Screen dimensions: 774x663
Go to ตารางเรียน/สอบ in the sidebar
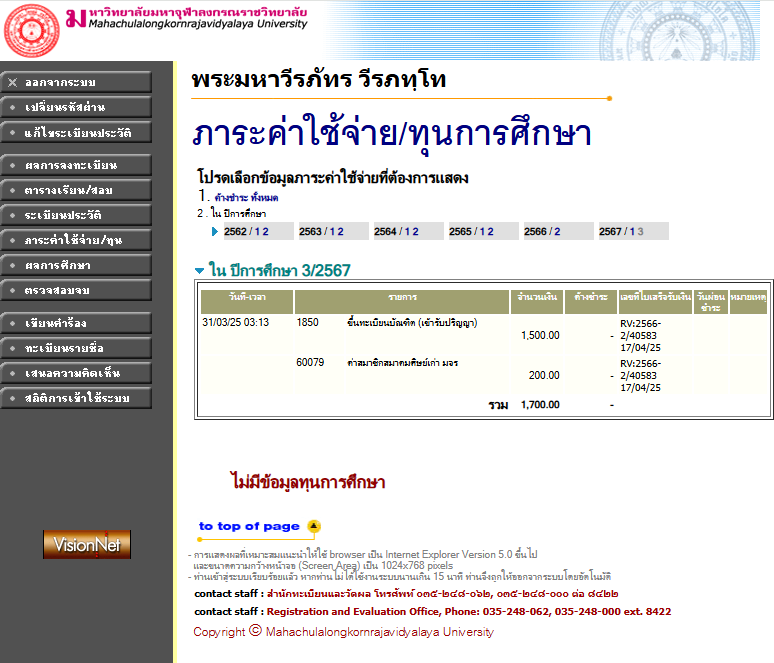[x=76, y=190]
